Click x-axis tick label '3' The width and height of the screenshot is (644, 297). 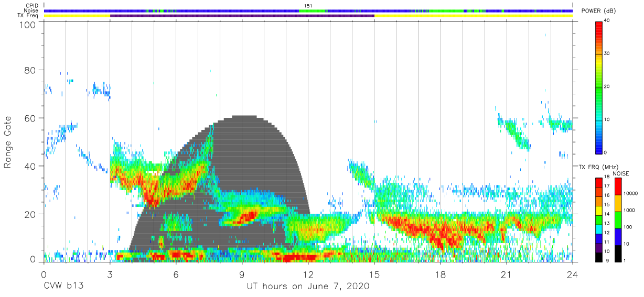pyautogui.click(x=110, y=274)
